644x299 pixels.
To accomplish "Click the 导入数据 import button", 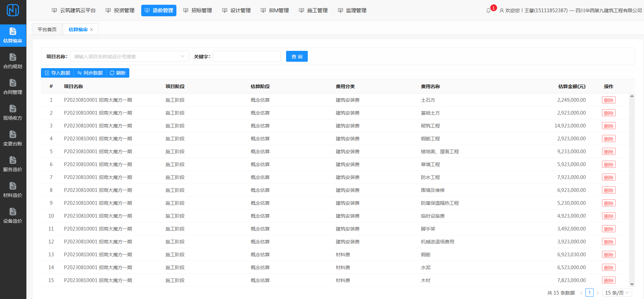I will point(58,73).
